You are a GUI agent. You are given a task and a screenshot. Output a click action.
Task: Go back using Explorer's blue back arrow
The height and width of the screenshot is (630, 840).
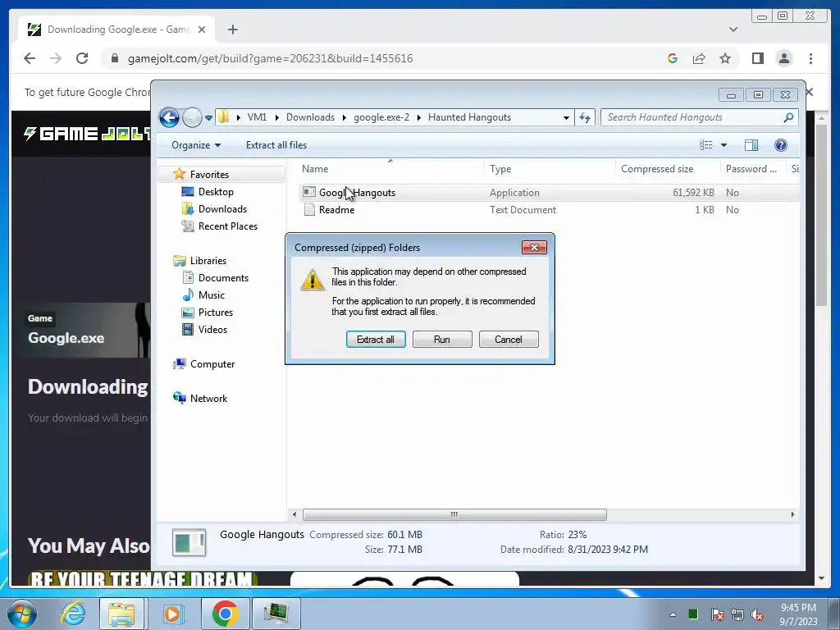169,117
